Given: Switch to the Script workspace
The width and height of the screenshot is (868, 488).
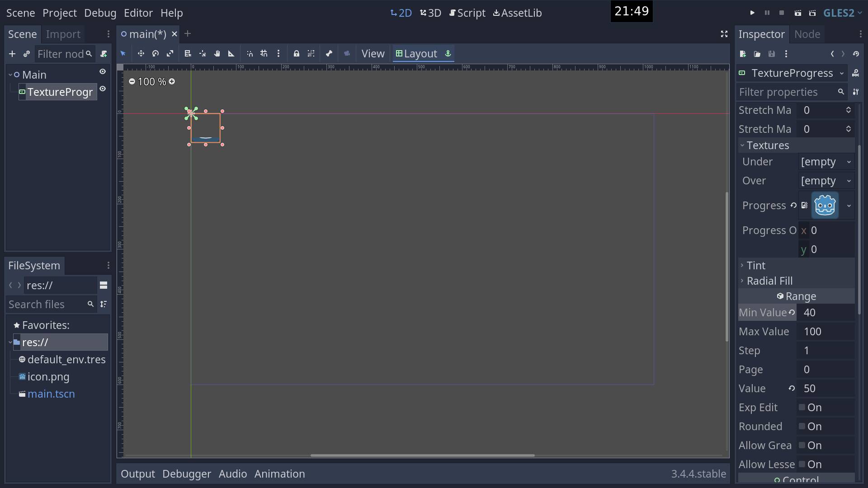Looking at the screenshot, I should (467, 13).
